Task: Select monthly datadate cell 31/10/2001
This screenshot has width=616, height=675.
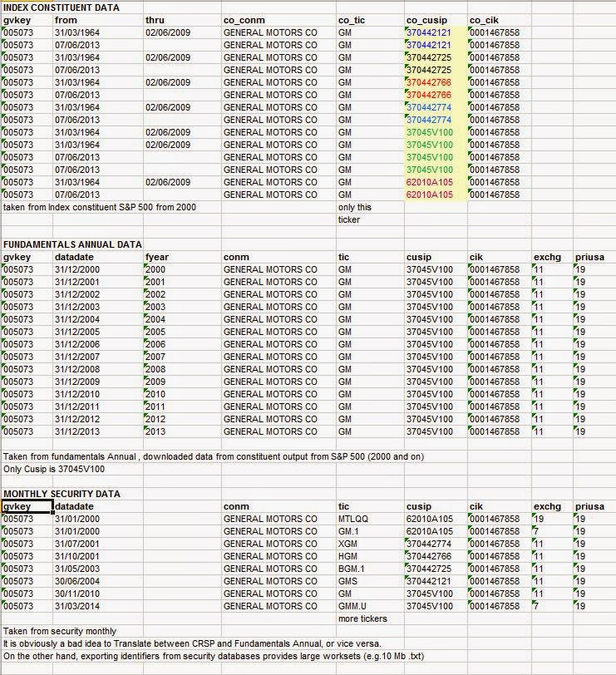Action: pos(98,556)
